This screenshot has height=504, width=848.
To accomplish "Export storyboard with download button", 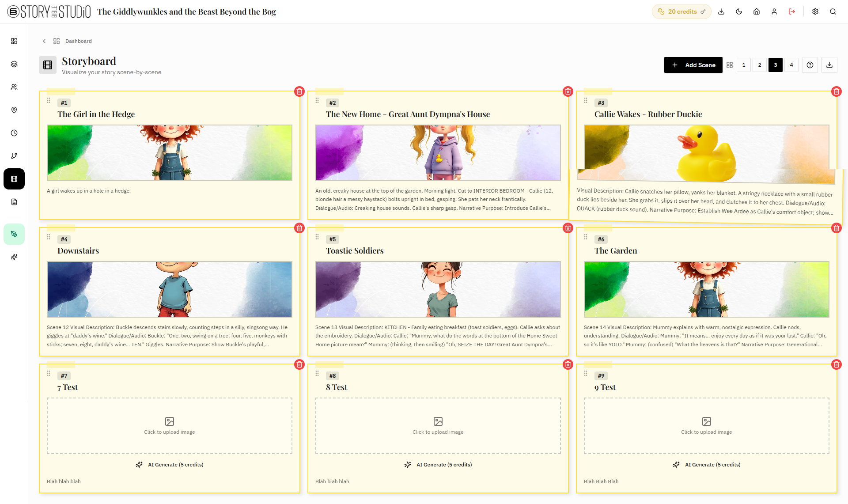I will (829, 65).
